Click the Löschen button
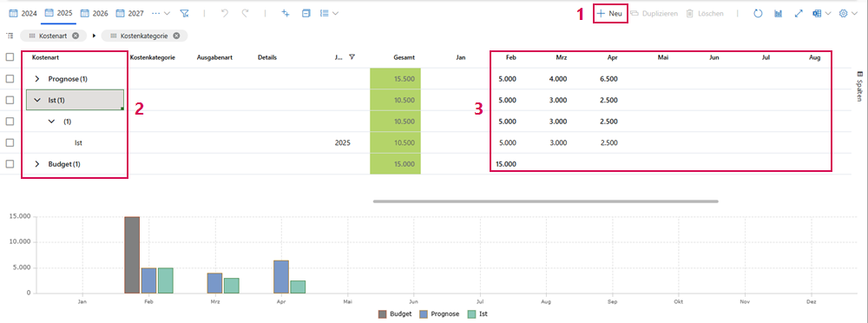Image resolution: width=868 pixels, height=323 pixels. tap(705, 13)
